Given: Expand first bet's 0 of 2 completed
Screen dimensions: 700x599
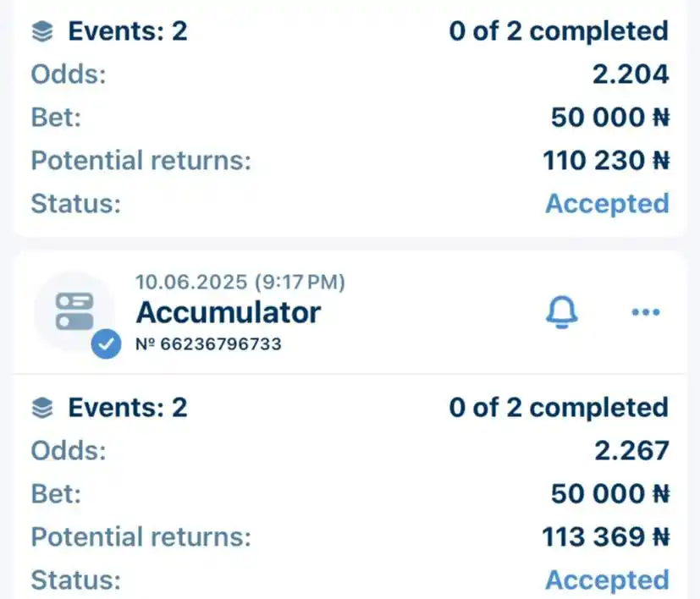Looking at the screenshot, I should point(559,31).
